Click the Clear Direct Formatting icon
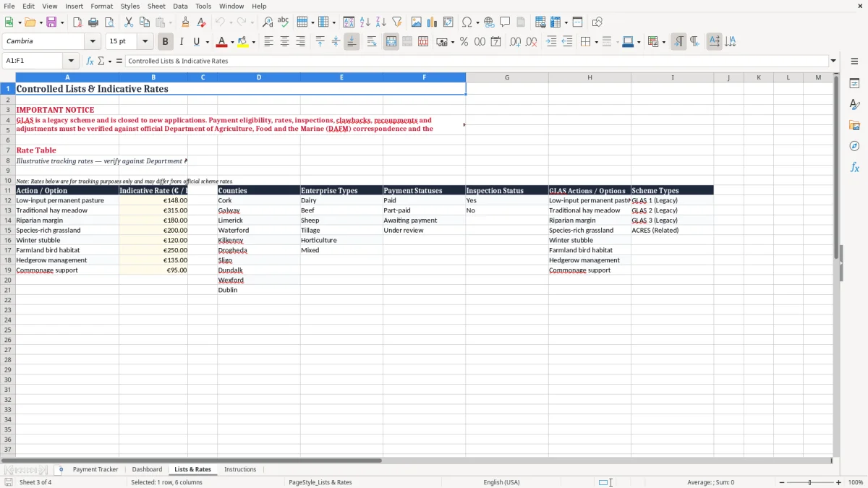Viewport: 868px width, 488px height. tap(201, 22)
